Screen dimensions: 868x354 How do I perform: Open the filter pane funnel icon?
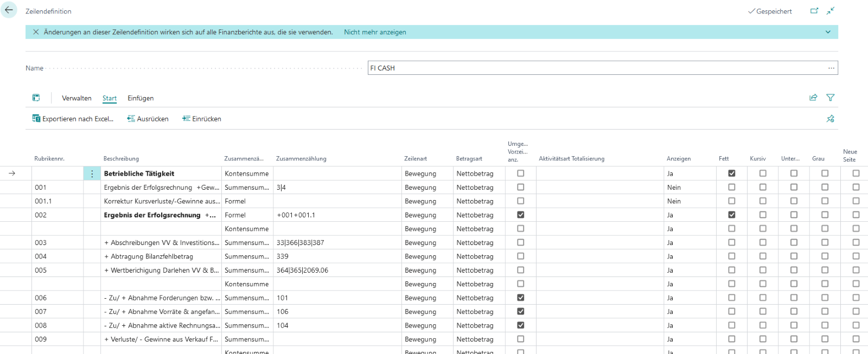[830, 98]
